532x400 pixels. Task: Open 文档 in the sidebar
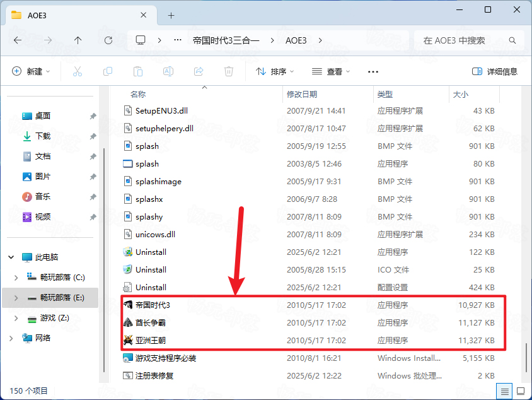(x=43, y=156)
